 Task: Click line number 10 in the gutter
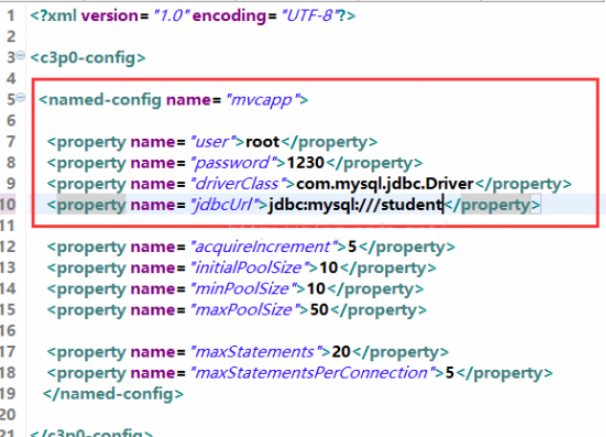(x=8, y=204)
